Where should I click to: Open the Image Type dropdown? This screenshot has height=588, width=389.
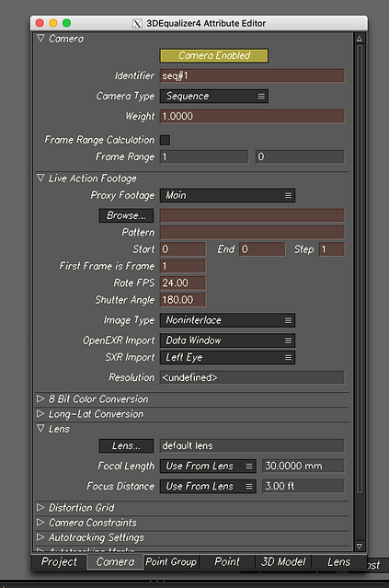tap(227, 320)
